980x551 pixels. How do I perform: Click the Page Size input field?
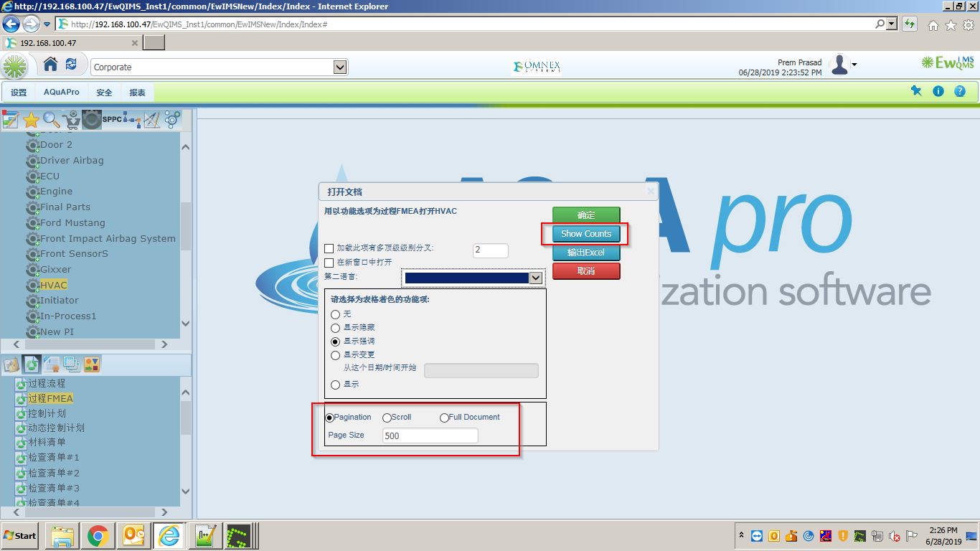430,435
